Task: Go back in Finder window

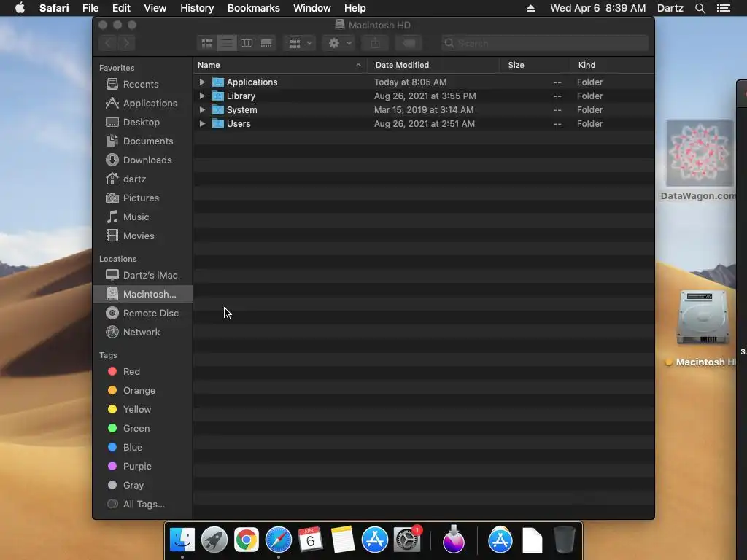Action: 108,43
